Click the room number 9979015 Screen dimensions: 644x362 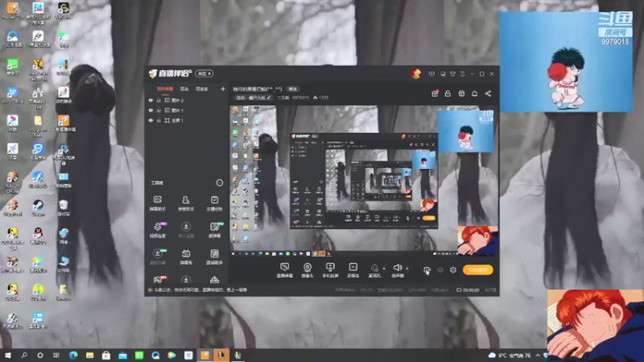click(x=300, y=97)
